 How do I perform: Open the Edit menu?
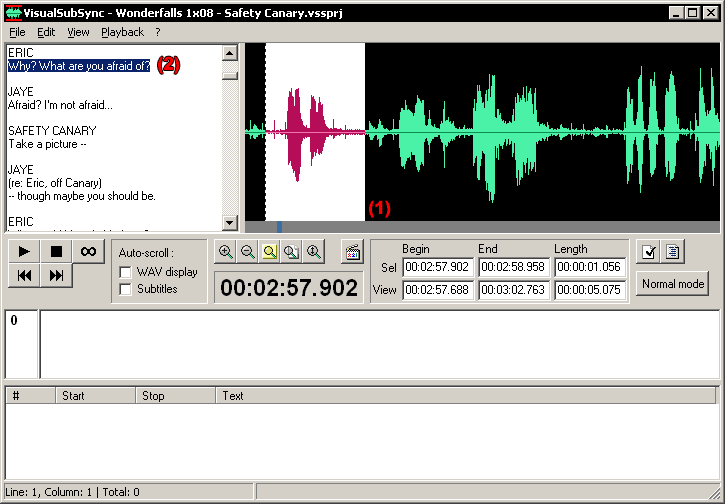pos(46,32)
